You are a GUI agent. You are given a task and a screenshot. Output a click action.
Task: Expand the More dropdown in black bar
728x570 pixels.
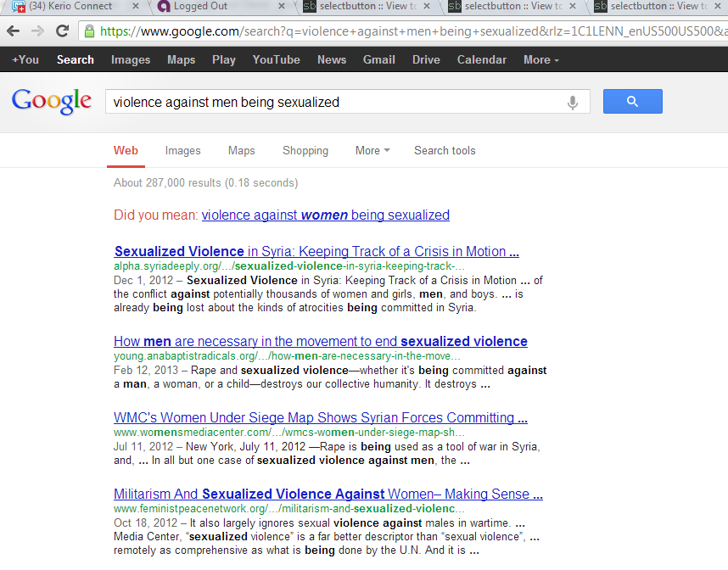click(540, 59)
